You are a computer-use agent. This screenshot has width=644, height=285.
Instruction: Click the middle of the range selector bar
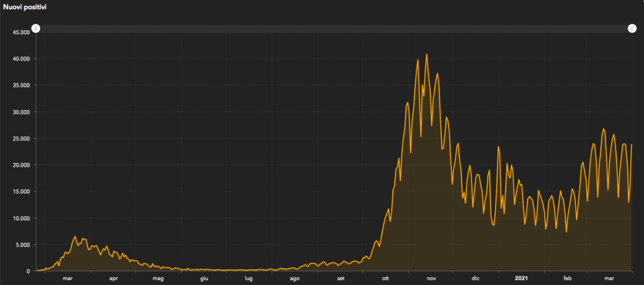334,28
